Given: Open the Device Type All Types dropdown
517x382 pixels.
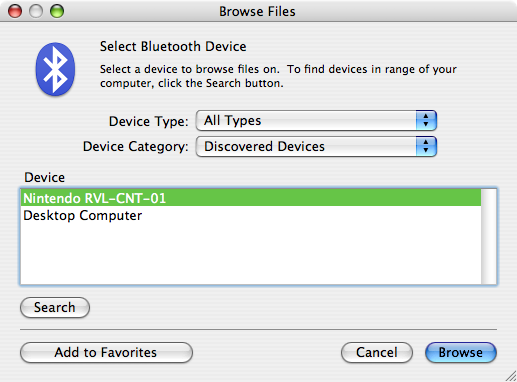Looking at the screenshot, I should tap(316, 120).
